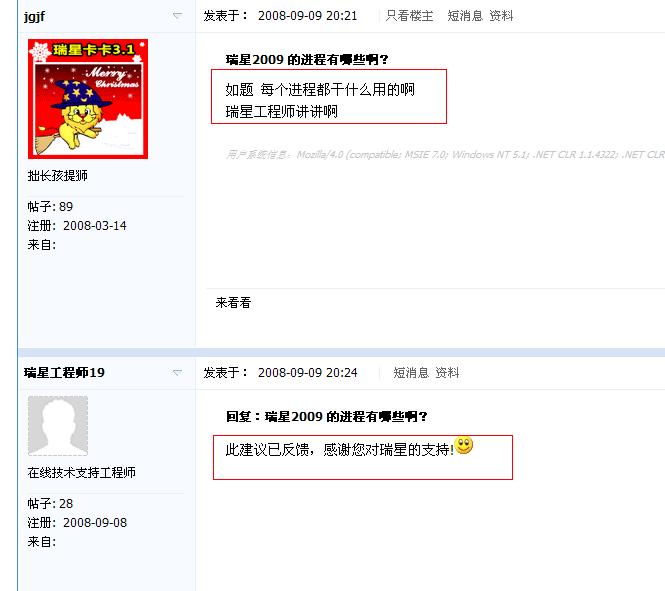Click username 瑞星工程师19 in reply header
665x591 pixels.
tap(64, 373)
